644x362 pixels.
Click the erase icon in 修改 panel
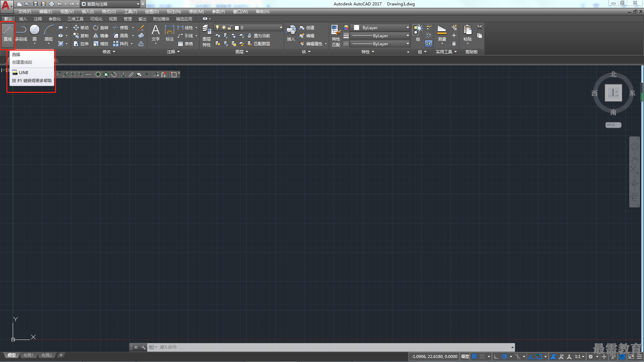141,28
